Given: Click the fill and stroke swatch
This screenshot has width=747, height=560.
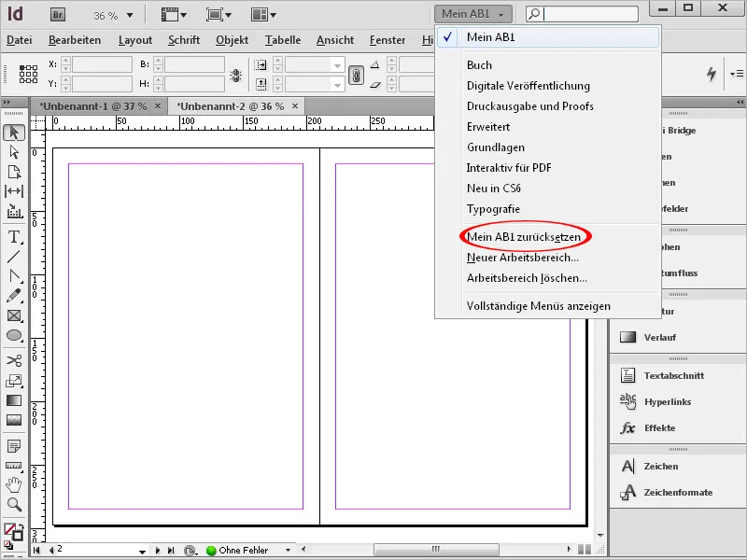Looking at the screenshot, I should 13,532.
